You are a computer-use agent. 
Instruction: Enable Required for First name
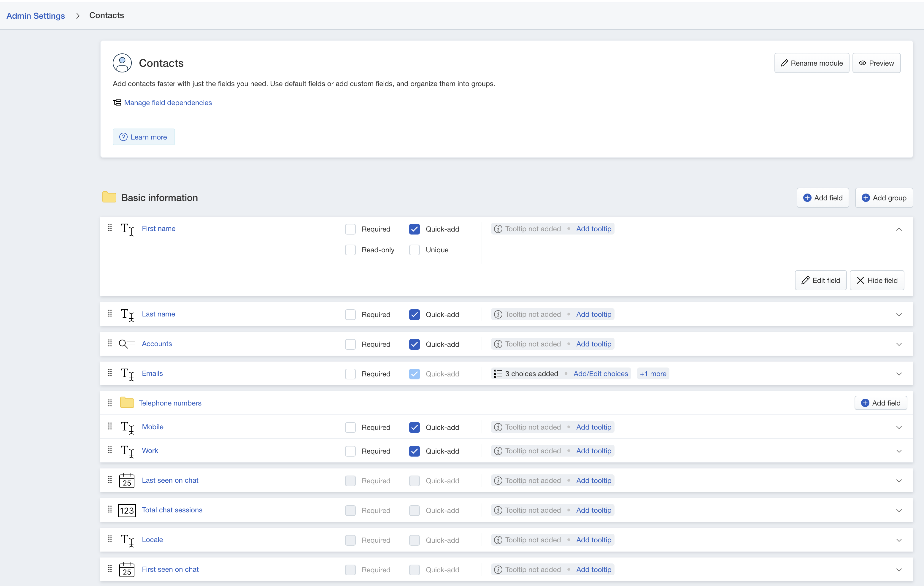point(350,229)
